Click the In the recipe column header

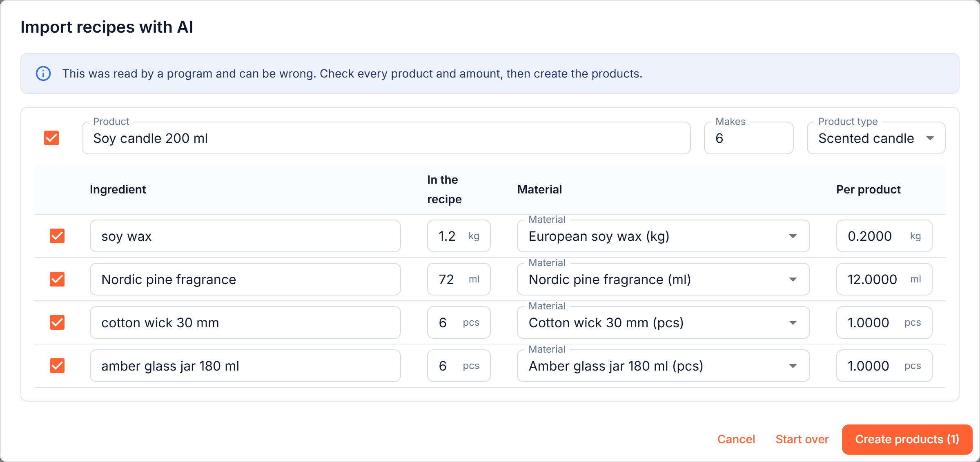point(444,189)
